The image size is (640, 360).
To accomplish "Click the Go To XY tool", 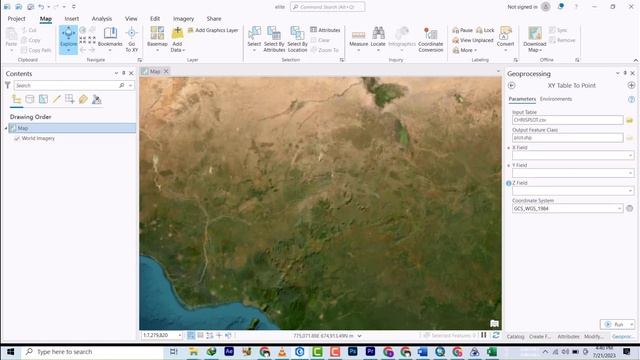I will coord(131,40).
